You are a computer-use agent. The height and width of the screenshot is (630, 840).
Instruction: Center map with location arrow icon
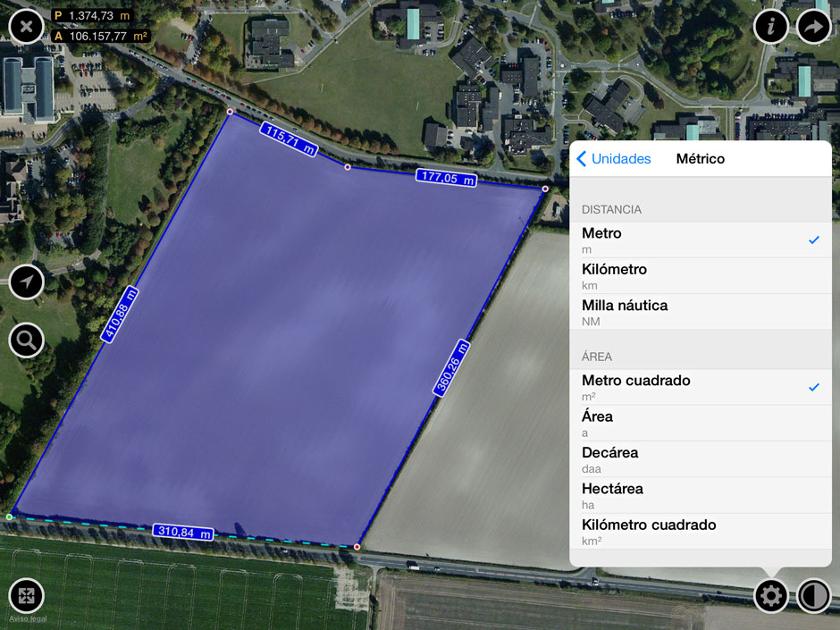click(27, 282)
